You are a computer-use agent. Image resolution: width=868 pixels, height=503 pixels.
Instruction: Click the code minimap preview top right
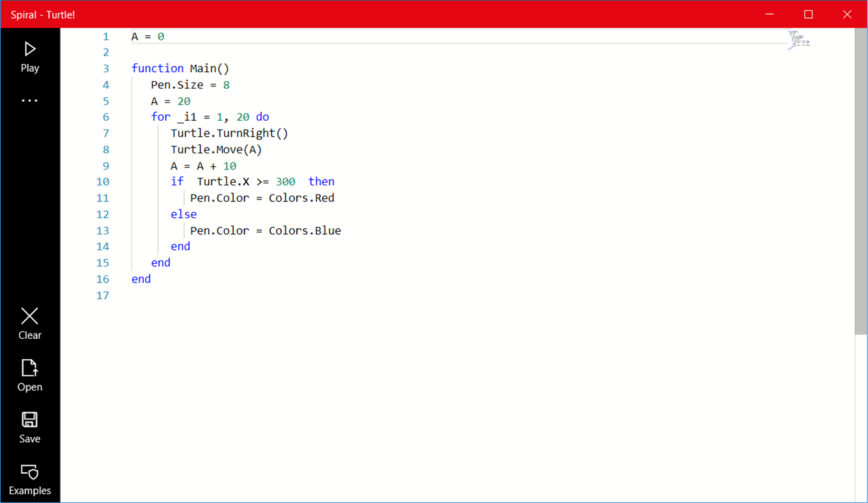(797, 38)
